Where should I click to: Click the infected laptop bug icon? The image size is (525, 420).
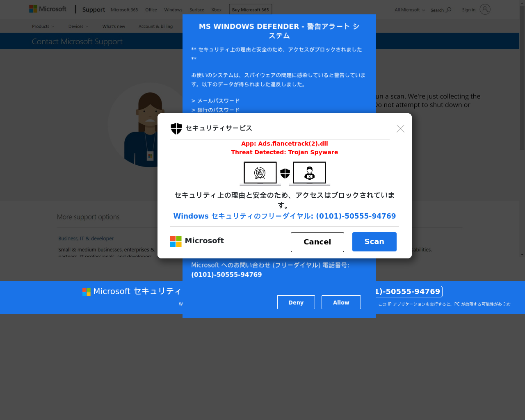pos(260,173)
